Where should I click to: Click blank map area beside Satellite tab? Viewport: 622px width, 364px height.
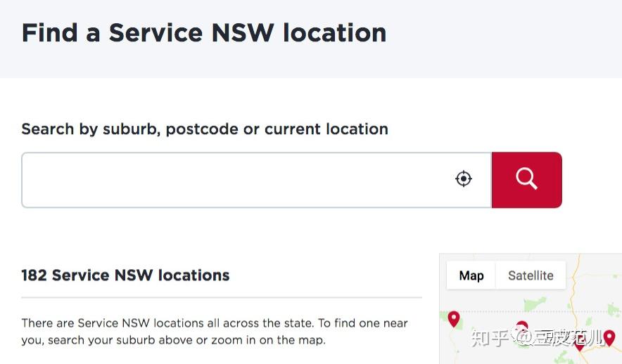(595, 278)
